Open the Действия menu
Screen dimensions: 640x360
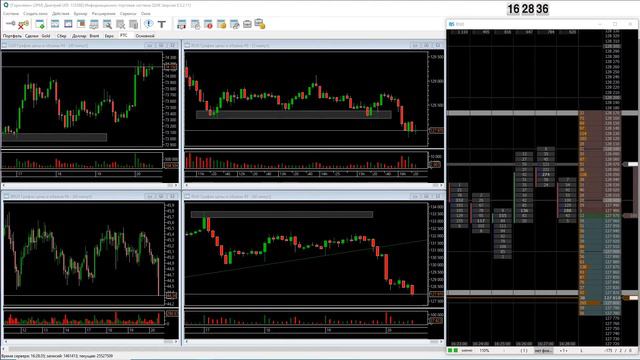tap(61, 13)
